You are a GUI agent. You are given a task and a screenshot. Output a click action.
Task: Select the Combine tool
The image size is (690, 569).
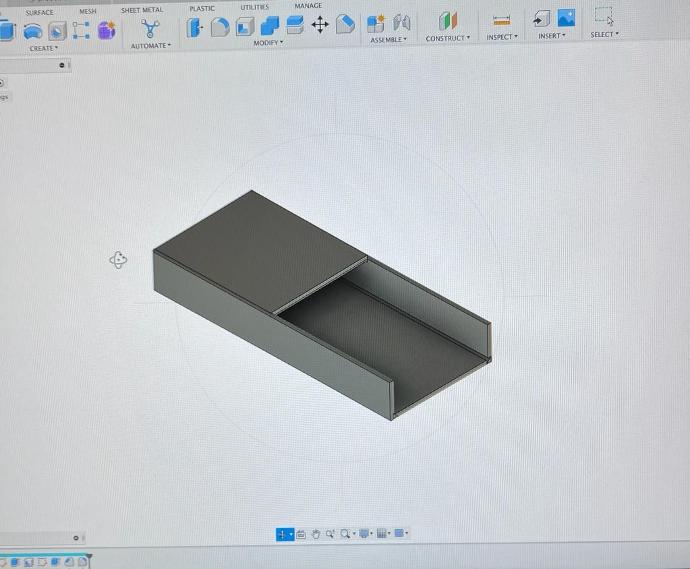pos(270,26)
